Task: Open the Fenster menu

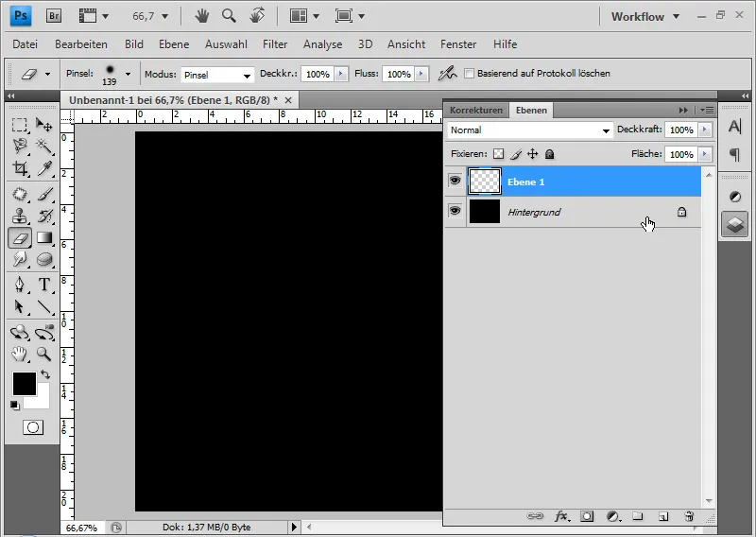Action: [458, 44]
